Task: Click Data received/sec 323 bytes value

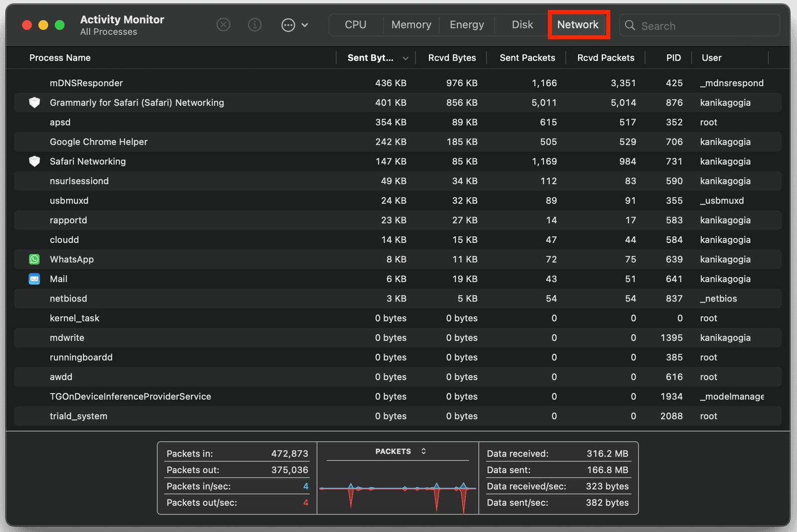Action: pos(607,486)
